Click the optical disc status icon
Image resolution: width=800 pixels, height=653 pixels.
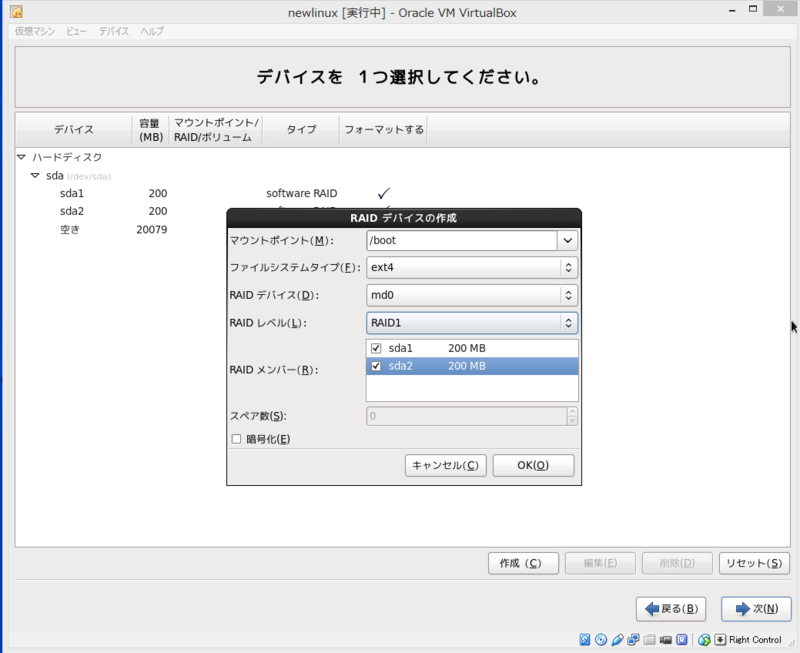coord(601,640)
